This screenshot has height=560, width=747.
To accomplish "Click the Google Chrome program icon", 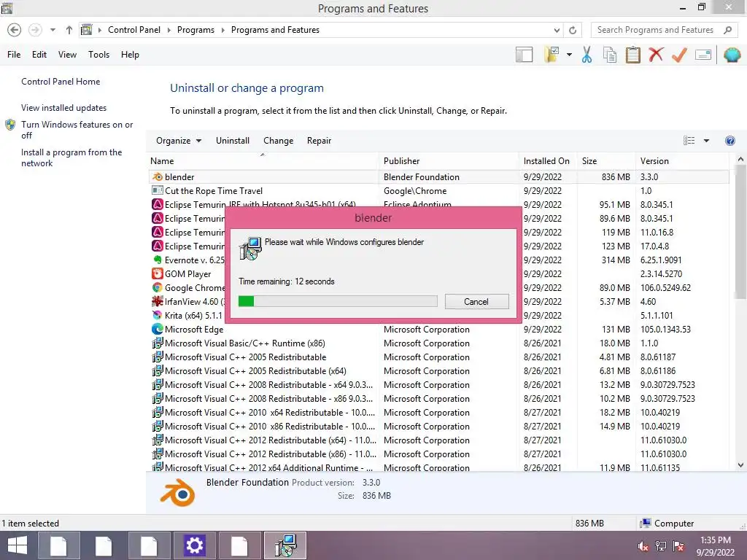I will point(158,287).
